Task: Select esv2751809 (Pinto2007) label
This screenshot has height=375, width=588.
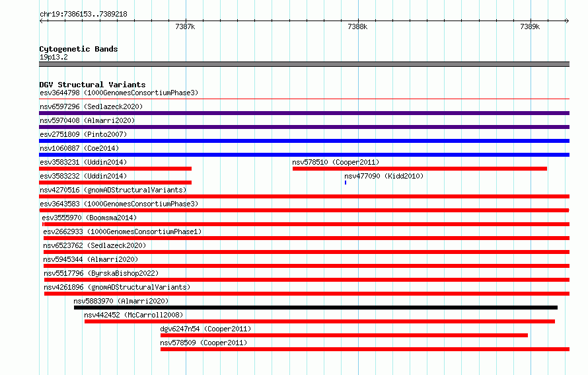Action: 83,134
